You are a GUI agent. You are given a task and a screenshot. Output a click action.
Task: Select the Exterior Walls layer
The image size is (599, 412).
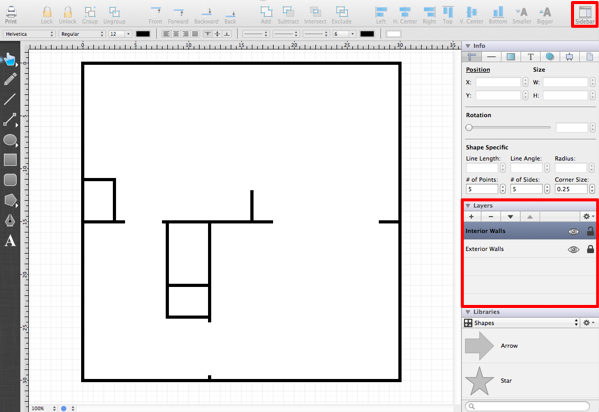click(x=530, y=249)
